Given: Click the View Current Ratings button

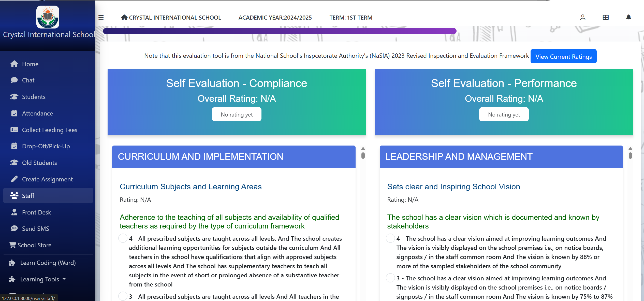Looking at the screenshot, I should point(563,56).
